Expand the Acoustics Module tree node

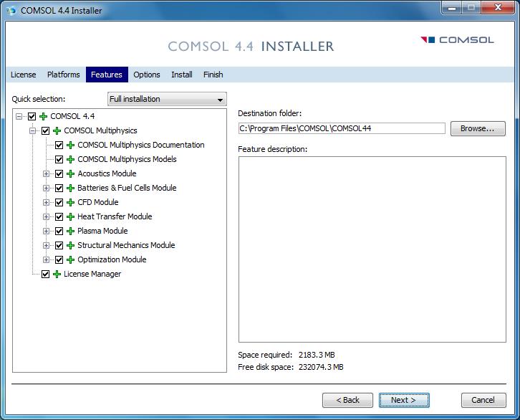[47, 173]
